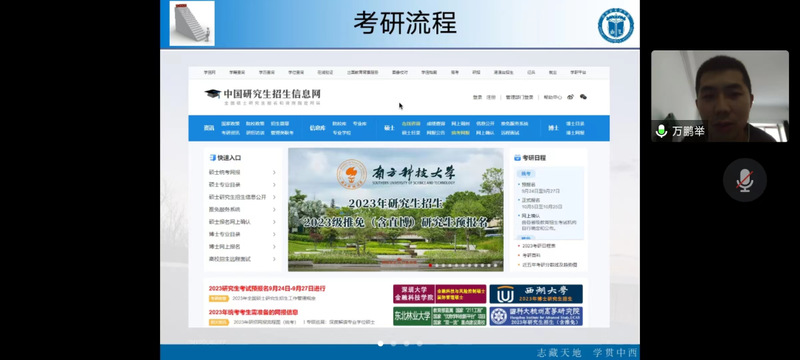Open the Weibo icon in site header
Image resolution: width=800 pixels, height=360 pixels.
click(570, 97)
